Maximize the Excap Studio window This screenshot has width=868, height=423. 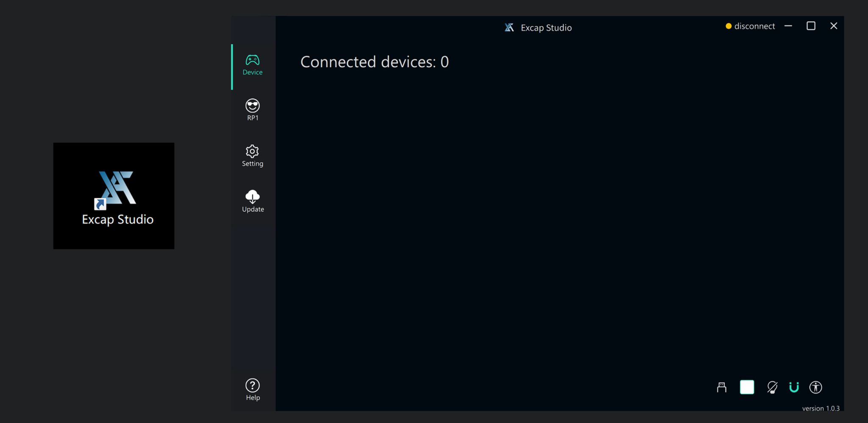tap(811, 26)
